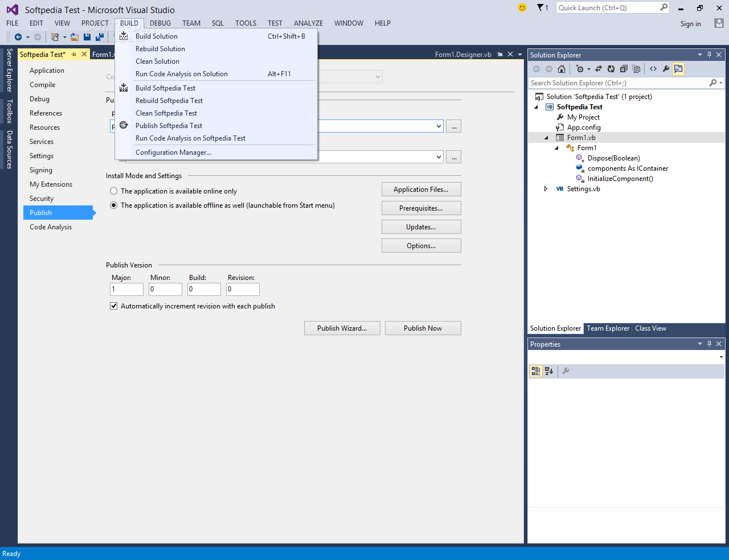Click the Navigate Backward arrow in the toolbar
Screen dimensions: 729x560
[x=18, y=37]
